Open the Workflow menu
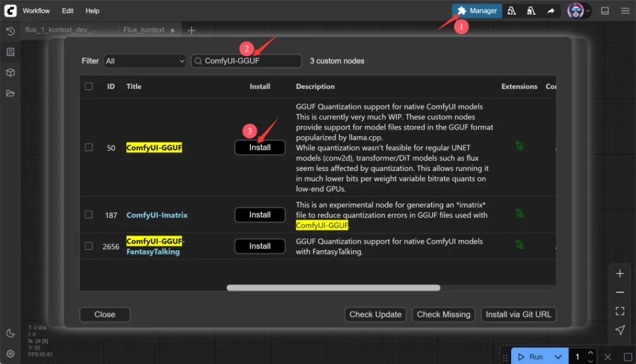The height and width of the screenshot is (364, 636). (x=36, y=11)
